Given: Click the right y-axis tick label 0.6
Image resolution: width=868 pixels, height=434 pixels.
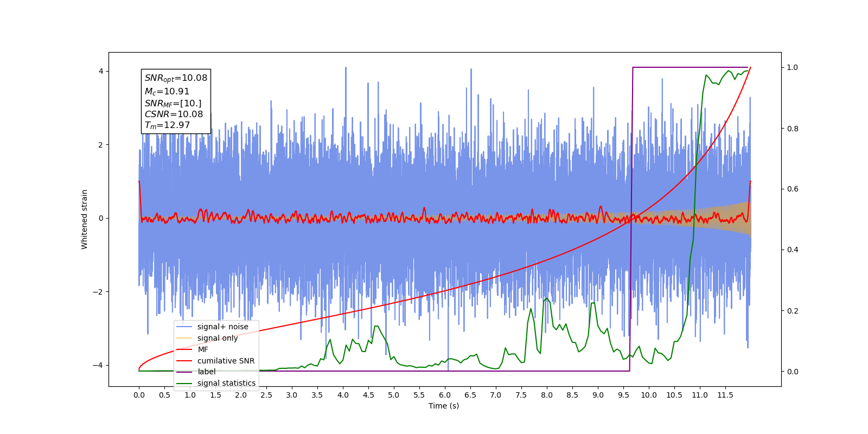Looking at the screenshot, I should pos(793,189).
